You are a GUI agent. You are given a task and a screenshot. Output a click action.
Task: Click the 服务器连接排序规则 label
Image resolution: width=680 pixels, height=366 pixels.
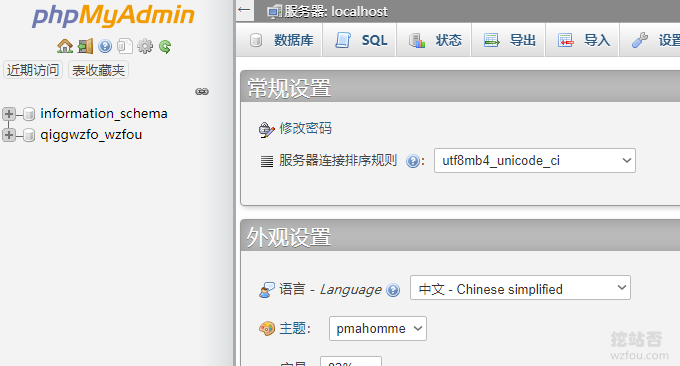tap(338, 160)
